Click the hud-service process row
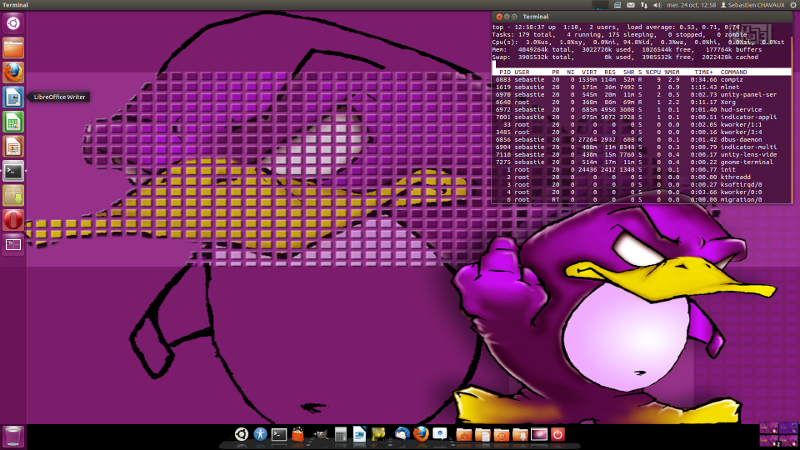The height and width of the screenshot is (450, 800). tap(642, 110)
